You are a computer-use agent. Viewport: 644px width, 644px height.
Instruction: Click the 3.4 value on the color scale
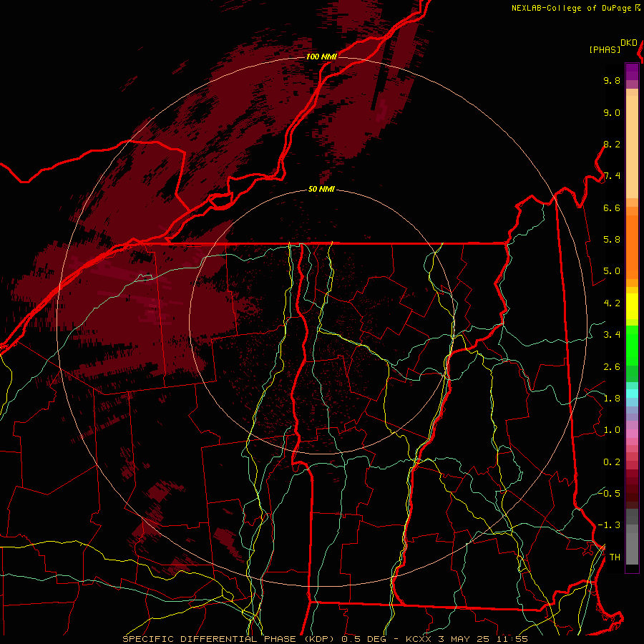[x=612, y=335]
